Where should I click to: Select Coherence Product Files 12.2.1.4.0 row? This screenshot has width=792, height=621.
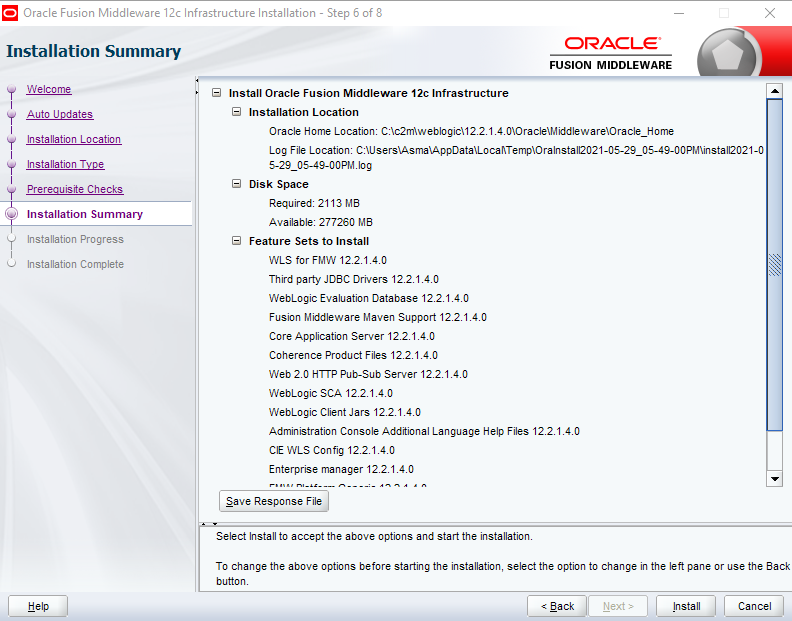pos(353,355)
